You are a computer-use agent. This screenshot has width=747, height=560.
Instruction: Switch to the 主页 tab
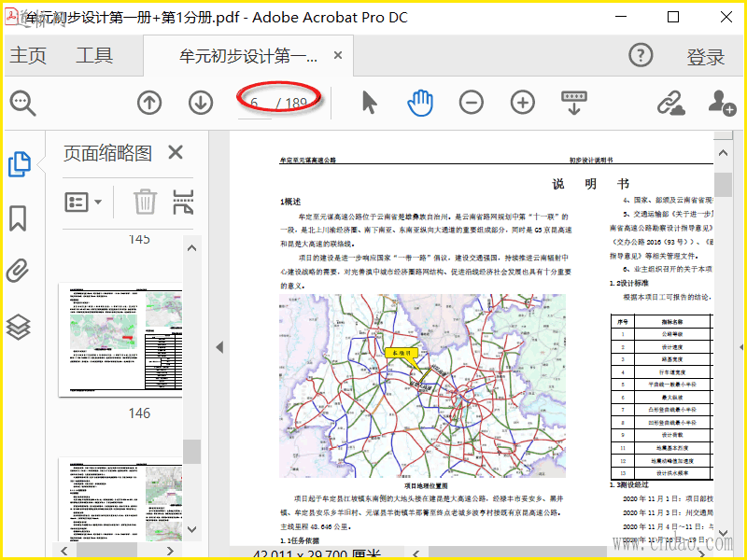point(28,55)
